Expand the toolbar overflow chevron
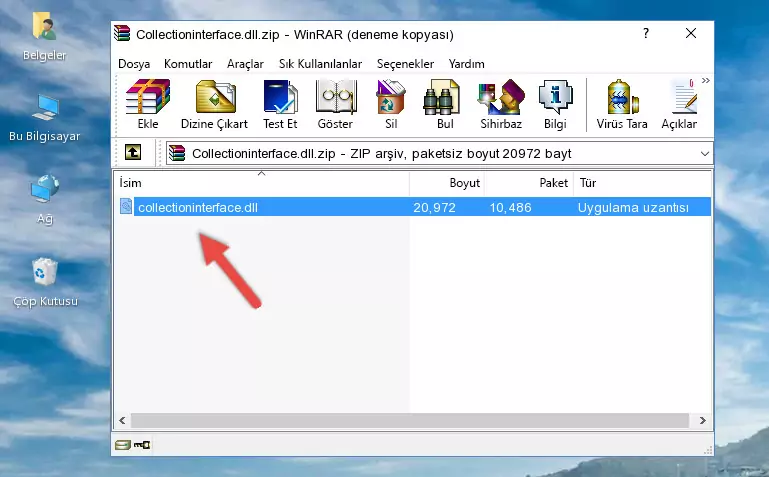 pos(705,80)
